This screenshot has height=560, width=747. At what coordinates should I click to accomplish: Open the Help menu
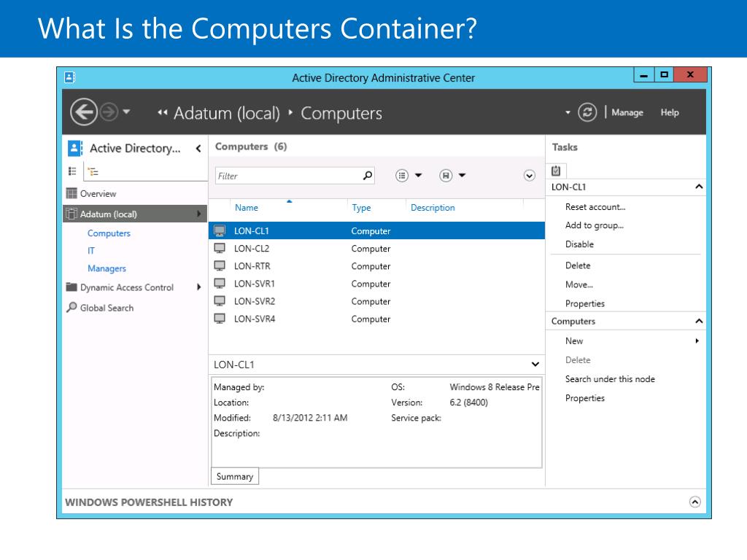point(670,112)
